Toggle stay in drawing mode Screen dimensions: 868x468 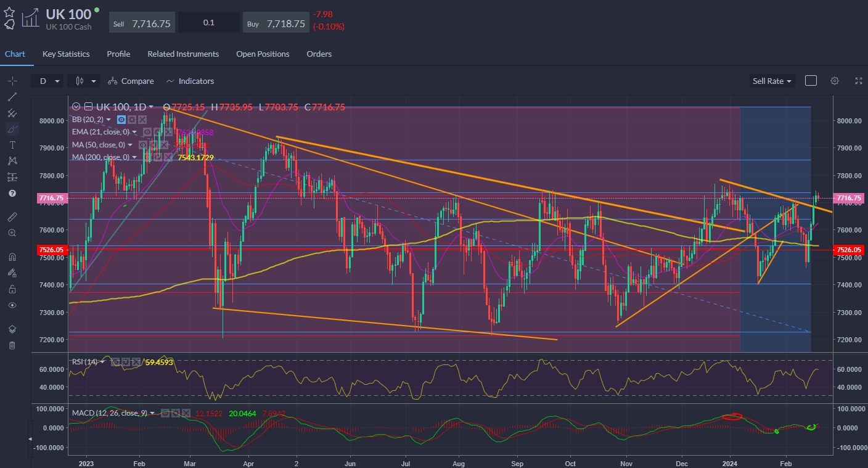tap(12, 273)
